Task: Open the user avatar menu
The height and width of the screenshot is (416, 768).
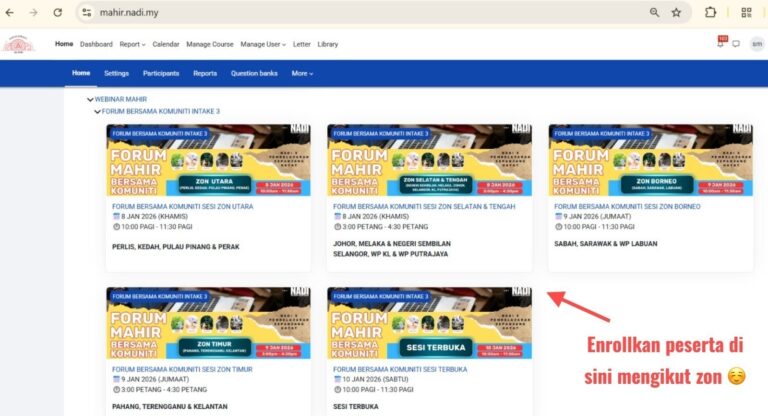Action: pyautogui.click(x=756, y=44)
